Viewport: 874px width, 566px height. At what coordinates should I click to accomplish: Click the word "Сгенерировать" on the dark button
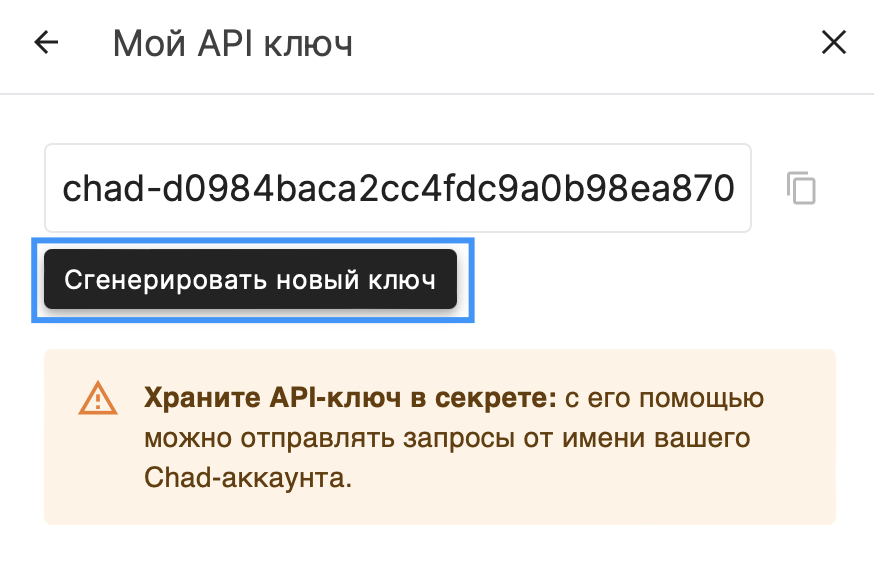coord(148,280)
